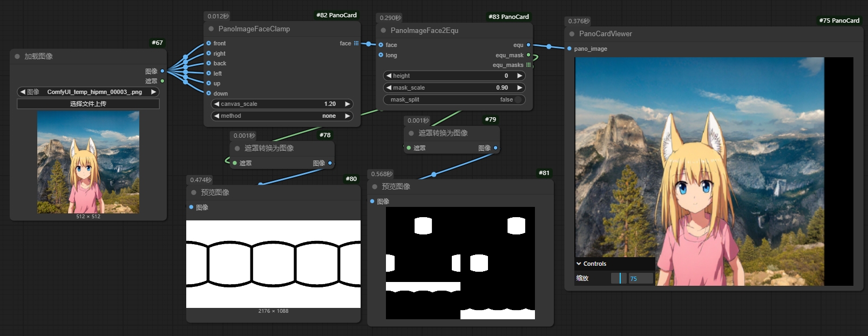This screenshot has height=336, width=868.
Task: Increase mask_scale with right arrow
Action: pyautogui.click(x=520, y=88)
